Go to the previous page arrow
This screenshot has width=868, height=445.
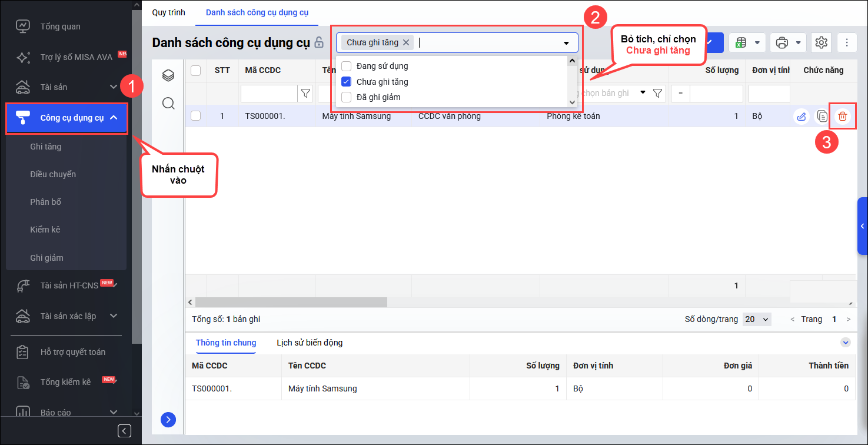point(793,319)
